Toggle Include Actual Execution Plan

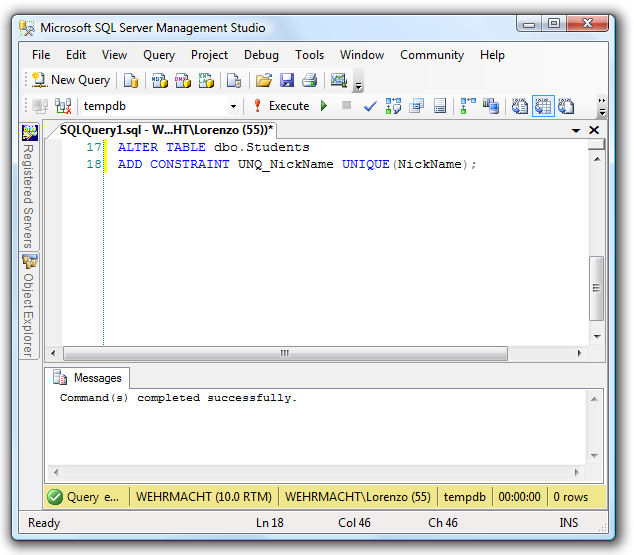pyautogui.click(x=468, y=106)
